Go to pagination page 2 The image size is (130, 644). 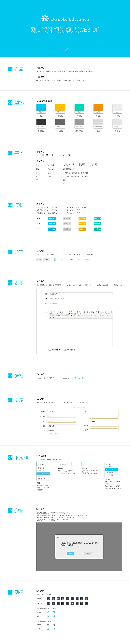[57, 260]
